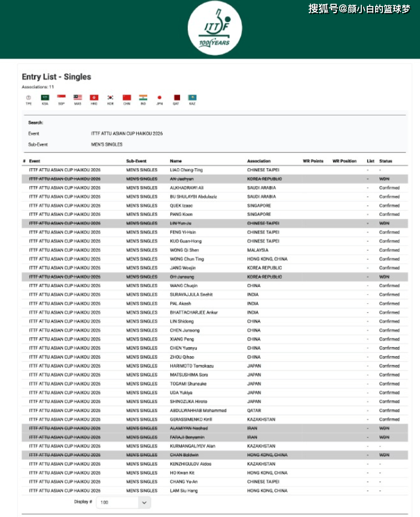The width and height of the screenshot is (420, 517).
Task: Choose the Malaysia MAS flag
Action: [78, 98]
